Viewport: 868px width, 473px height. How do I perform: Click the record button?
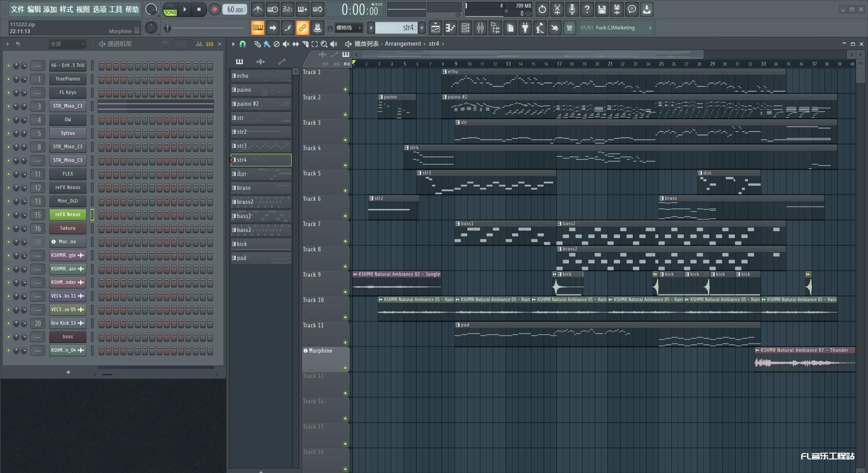214,9
